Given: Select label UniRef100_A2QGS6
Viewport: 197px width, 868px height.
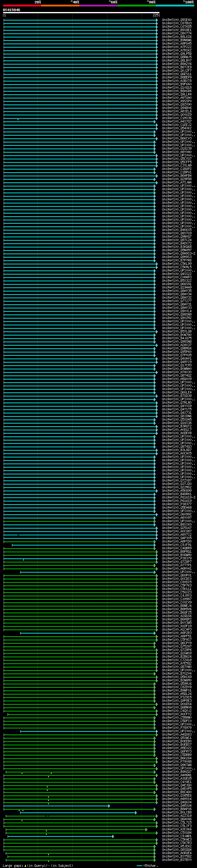Looking at the screenshot, I should [x=177, y=616].
